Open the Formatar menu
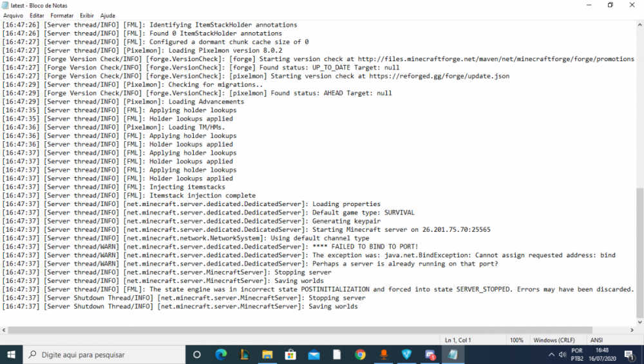Viewport: 644px width, 364px height. pos(62,15)
